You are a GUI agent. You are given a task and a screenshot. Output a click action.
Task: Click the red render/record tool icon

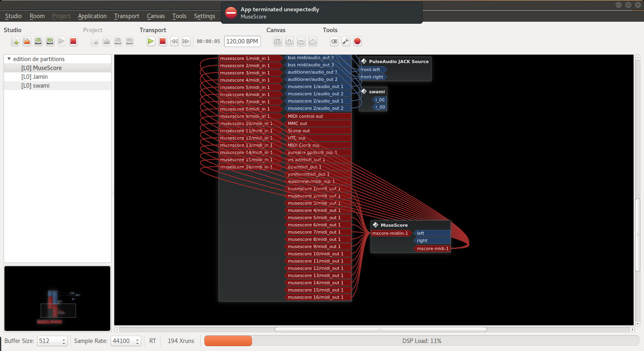click(x=357, y=41)
